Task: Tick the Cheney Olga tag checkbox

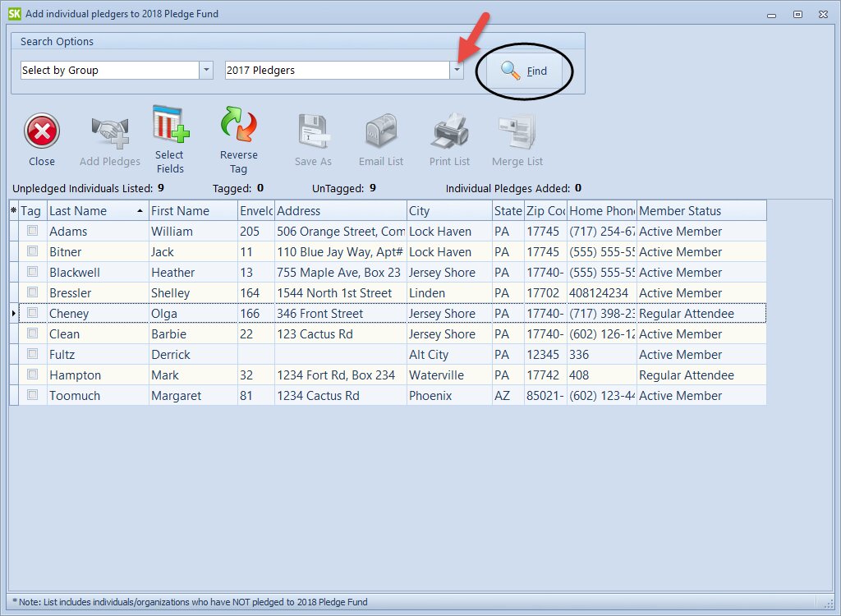Action: click(33, 313)
